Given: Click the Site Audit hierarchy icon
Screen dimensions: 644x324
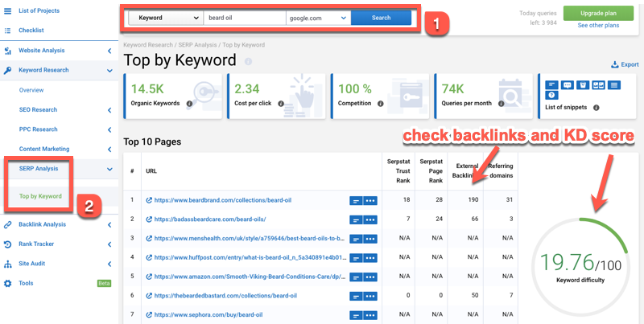Looking at the screenshot, I should [7, 265].
